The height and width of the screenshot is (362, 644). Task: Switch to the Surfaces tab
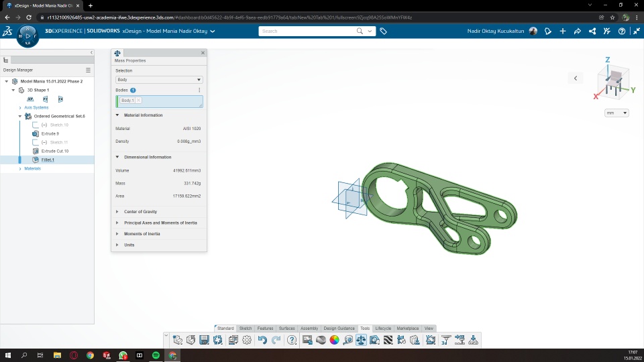click(x=286, y=328)
